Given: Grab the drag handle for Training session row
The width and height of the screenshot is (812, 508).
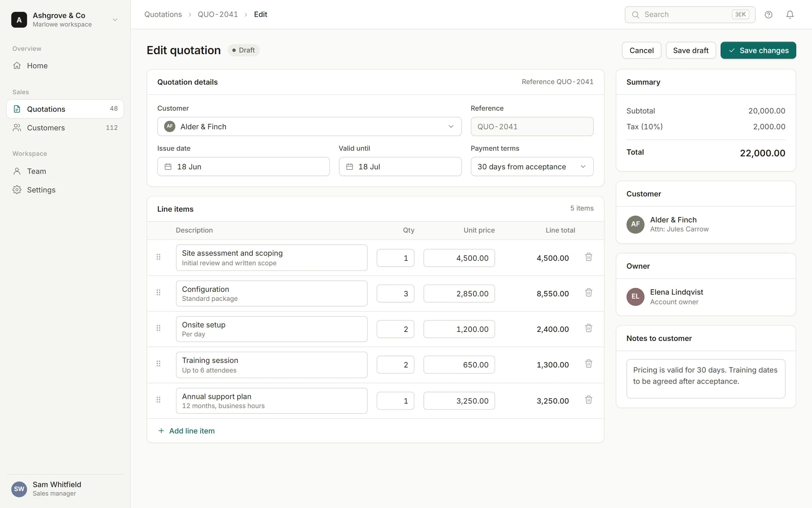Looking at the screenshot, I should [x=158, y=364].
